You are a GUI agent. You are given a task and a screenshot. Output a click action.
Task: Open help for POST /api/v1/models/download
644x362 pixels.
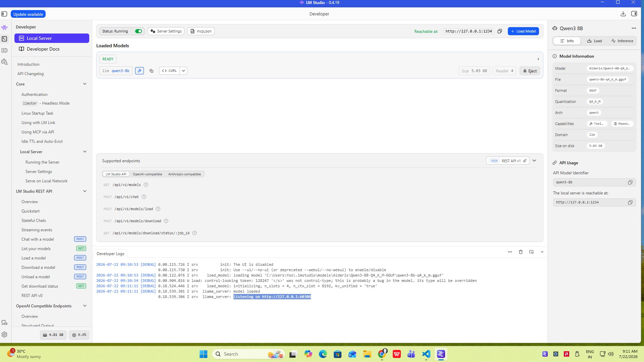[166, 221]
